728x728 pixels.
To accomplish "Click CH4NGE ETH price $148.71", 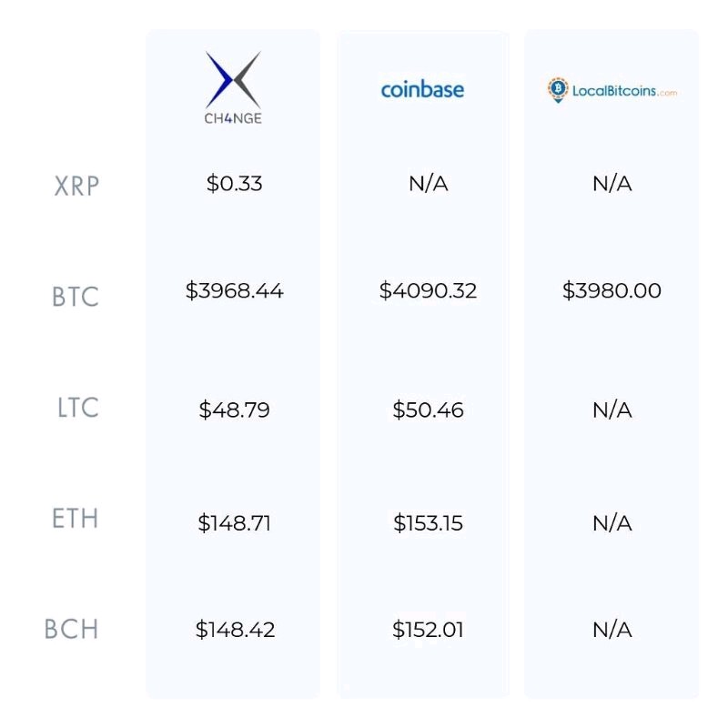I will tap(234, 523).
